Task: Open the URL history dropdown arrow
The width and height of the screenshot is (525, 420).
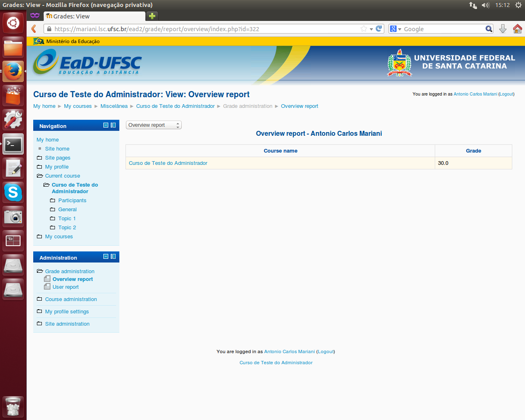Action: pos(371,29)
